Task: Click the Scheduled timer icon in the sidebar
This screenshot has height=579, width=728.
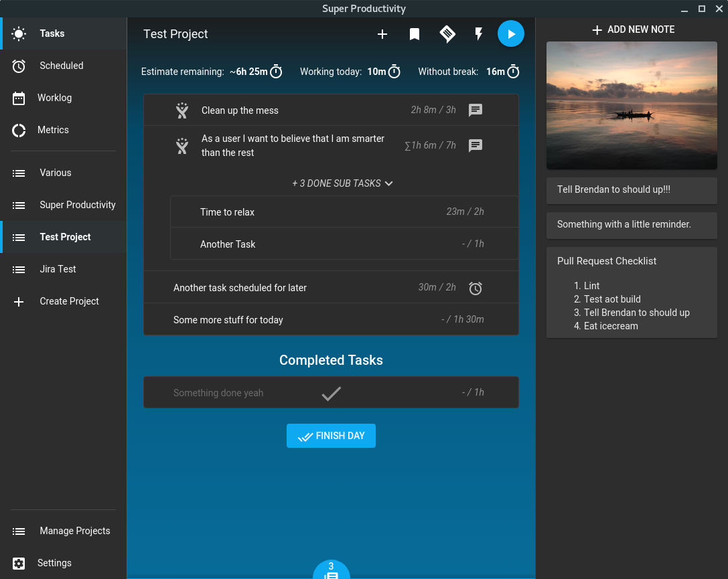Action: point(19,66)
